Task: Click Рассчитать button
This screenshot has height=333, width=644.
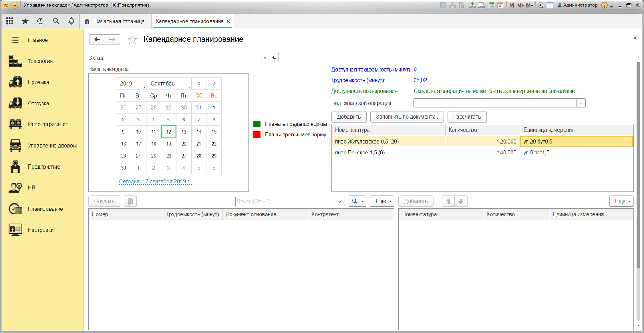Action: click(x=467, y=117)
